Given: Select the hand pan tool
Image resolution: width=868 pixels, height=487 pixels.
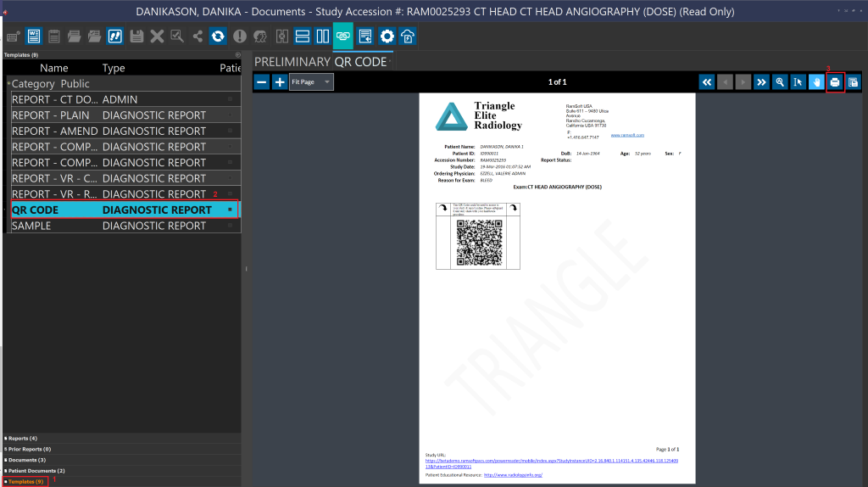Looking at the screenshot, I should click(816, 82).
